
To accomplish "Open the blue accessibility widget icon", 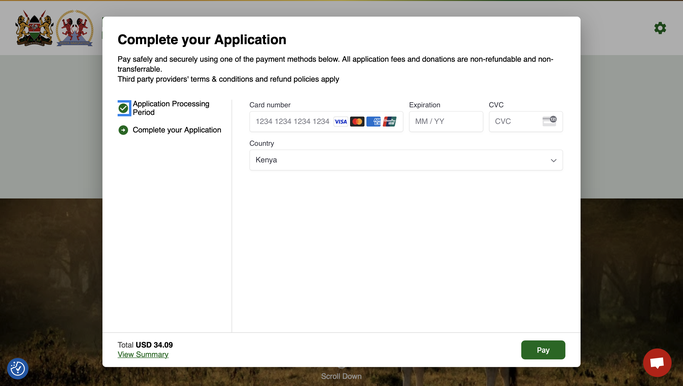I will (x=18, y=369).
